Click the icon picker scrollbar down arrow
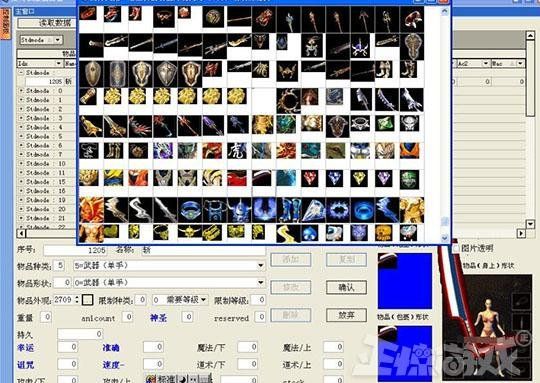The height and width of the screenshot is (383, 540). [445, 238]
